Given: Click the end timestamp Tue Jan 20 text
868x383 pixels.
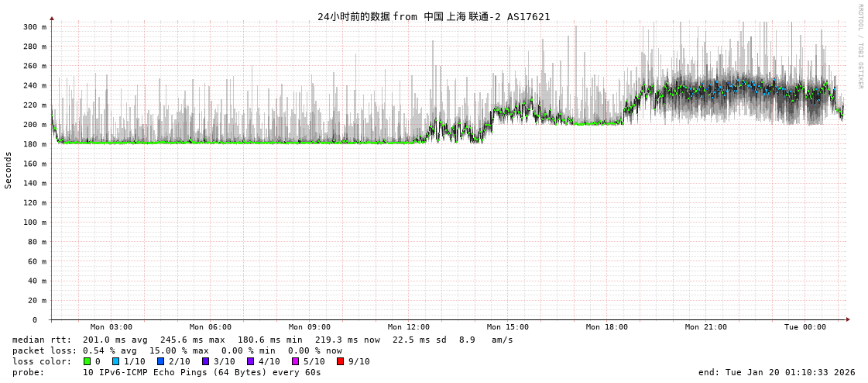Looking at the screenshot, I should pos(777,372).
